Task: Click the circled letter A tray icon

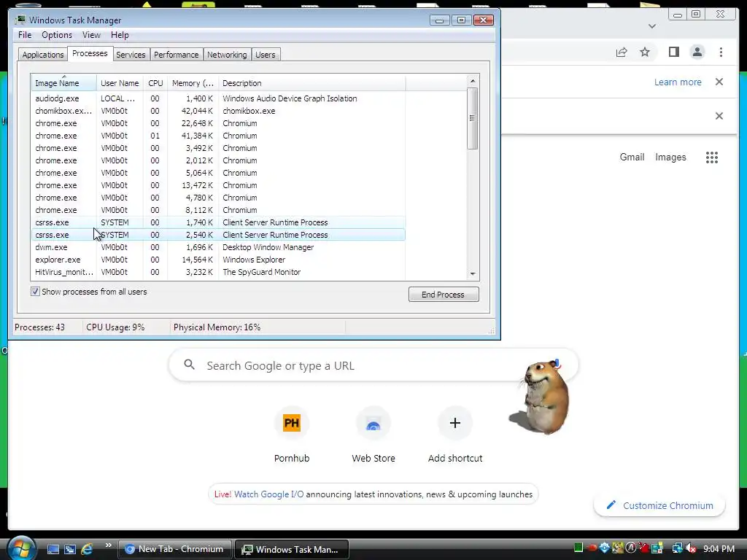Action: coord(630,548)
